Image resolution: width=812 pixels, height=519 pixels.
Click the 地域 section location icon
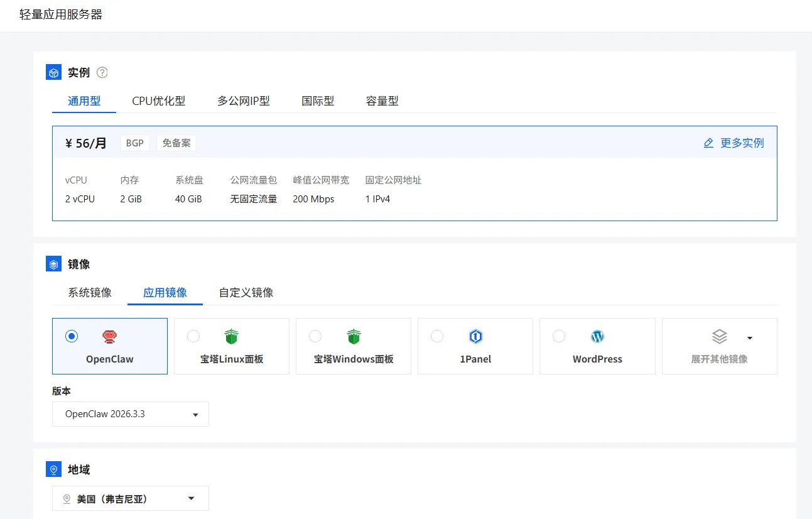54,469
